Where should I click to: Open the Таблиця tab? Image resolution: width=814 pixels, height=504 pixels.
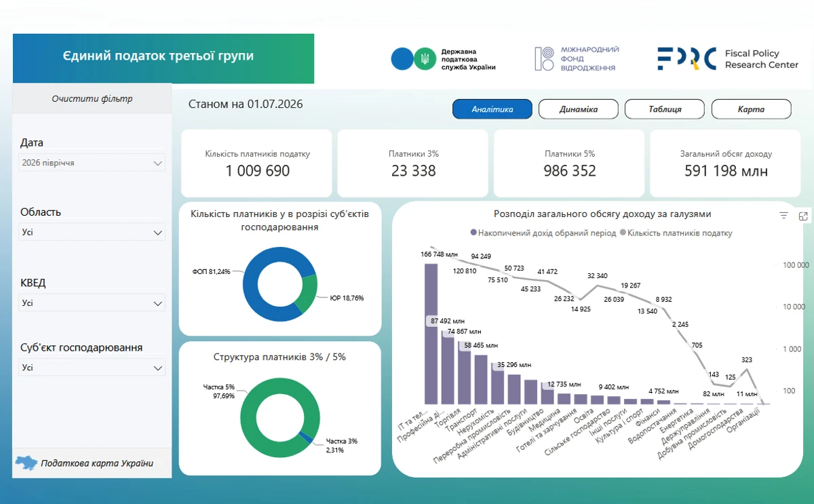[x=665, y=109]
